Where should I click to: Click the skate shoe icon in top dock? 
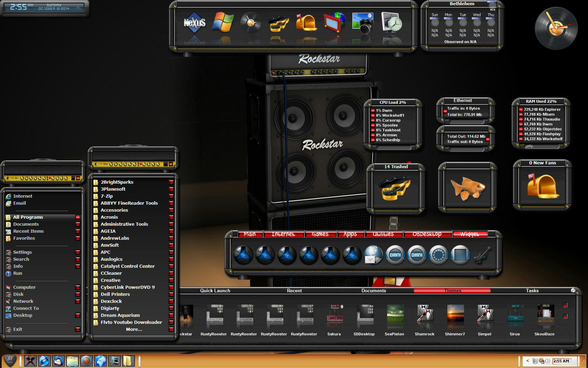[279, 23]
